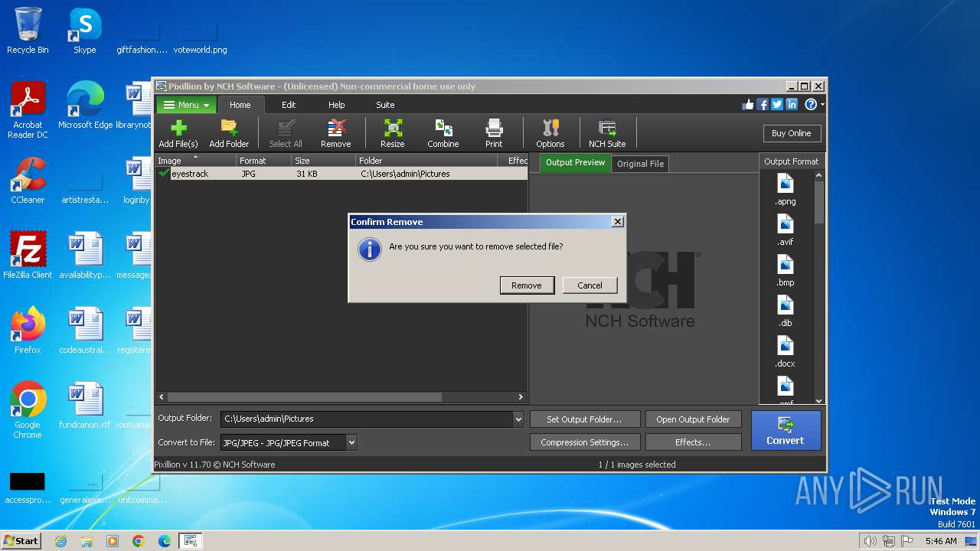Screen dimensions: 980x551
Task: Open the Resize tool
Action: (x=393, y=133)
